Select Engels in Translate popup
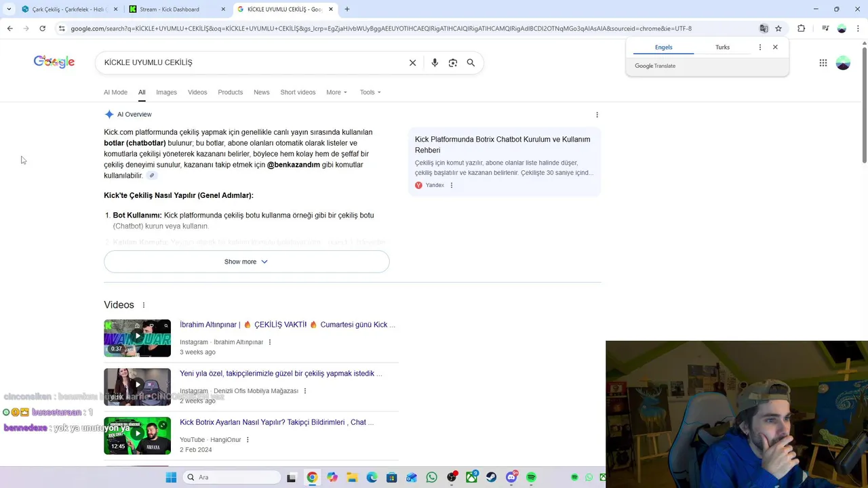The width and height of the screenshot is (868, 488). (663, 47)
